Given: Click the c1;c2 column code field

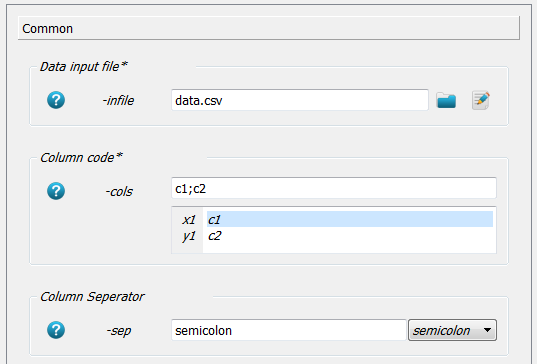Looking at the screenshot, I should [334, 188].
